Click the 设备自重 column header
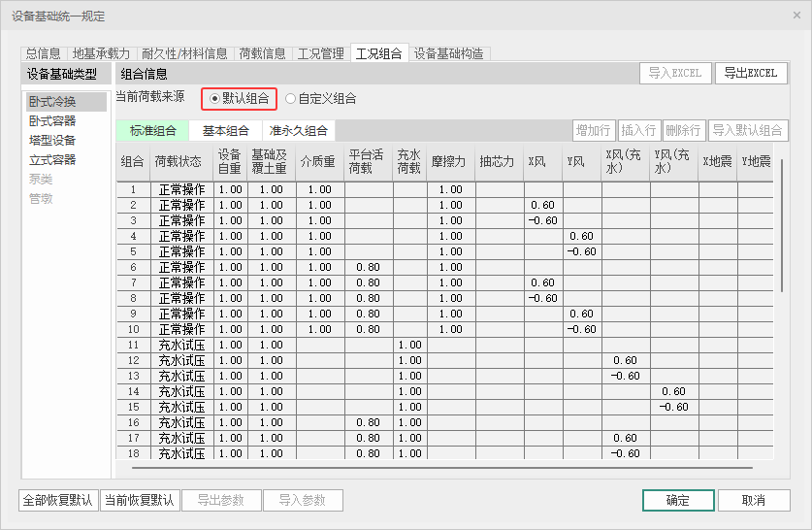 [x=230, y=162]
